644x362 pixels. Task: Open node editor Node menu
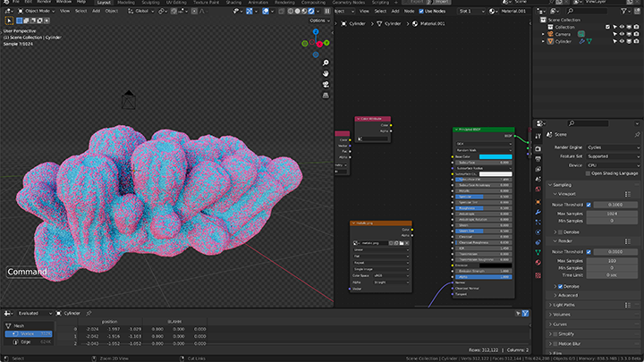(409, 11)
